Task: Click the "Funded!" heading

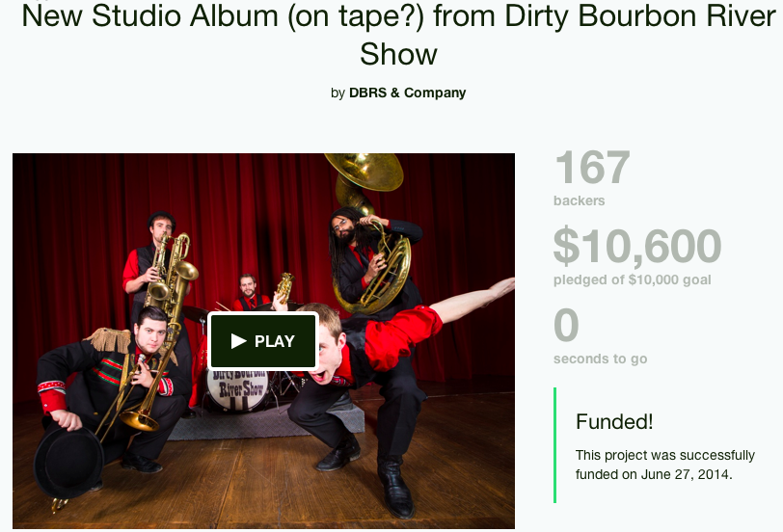Action: click(x=613, y=422)
